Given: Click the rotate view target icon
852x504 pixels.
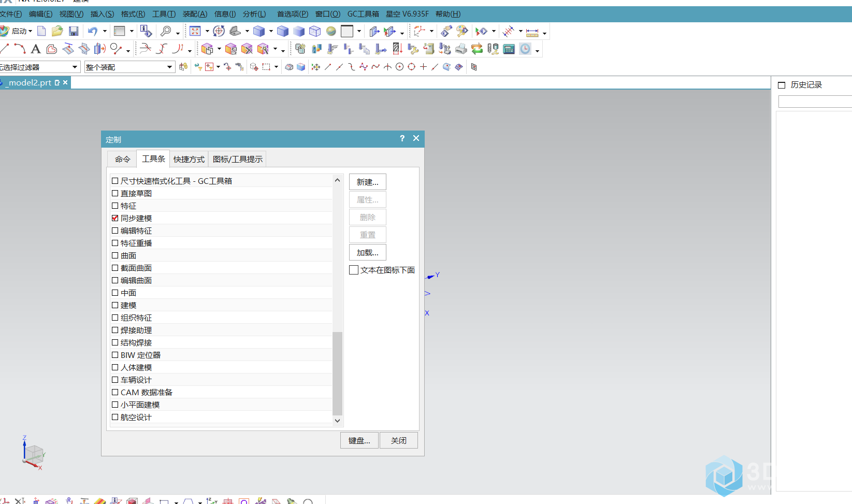Looking at the screenshot, I should pos(219,31).
